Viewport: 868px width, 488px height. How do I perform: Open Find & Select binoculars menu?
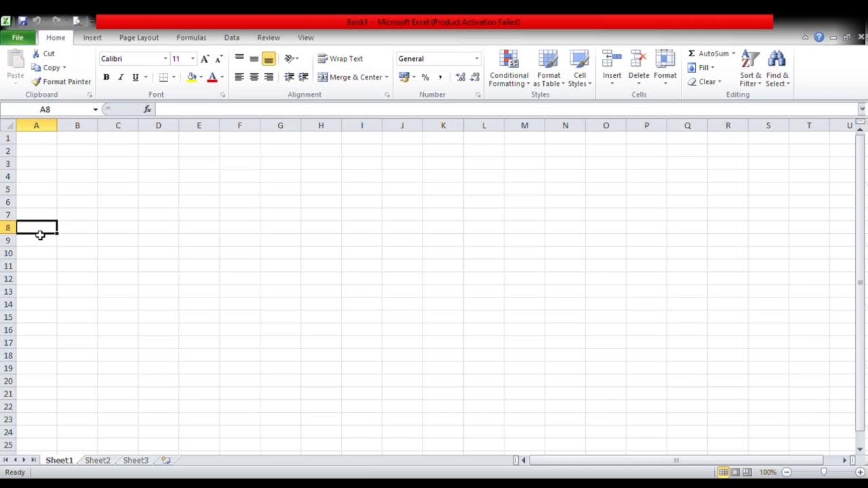pos(777,68)
